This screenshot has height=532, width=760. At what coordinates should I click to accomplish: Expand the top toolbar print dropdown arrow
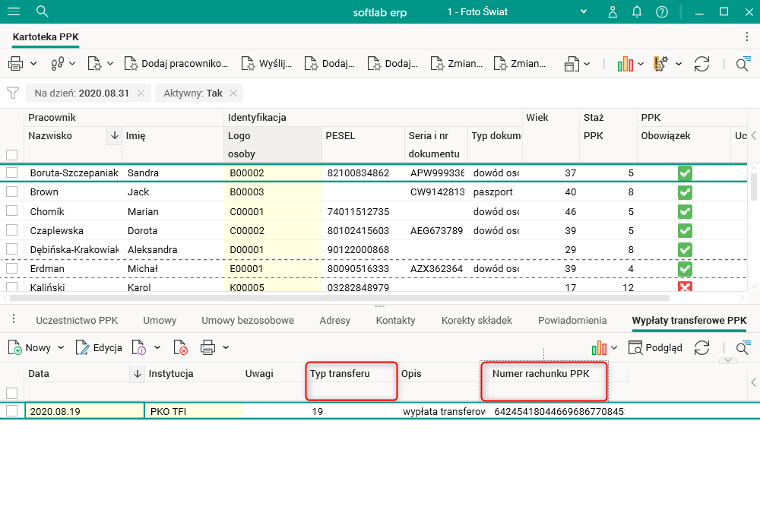pos(33,64)
